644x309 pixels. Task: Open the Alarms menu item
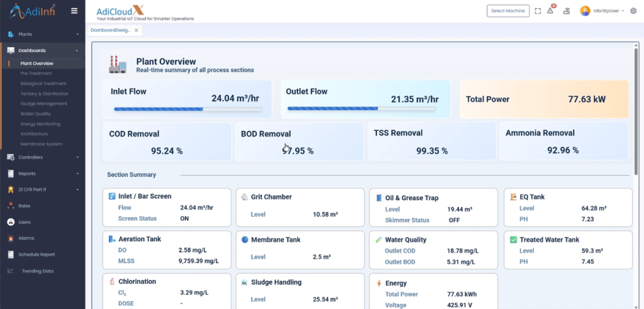(26, 239)
